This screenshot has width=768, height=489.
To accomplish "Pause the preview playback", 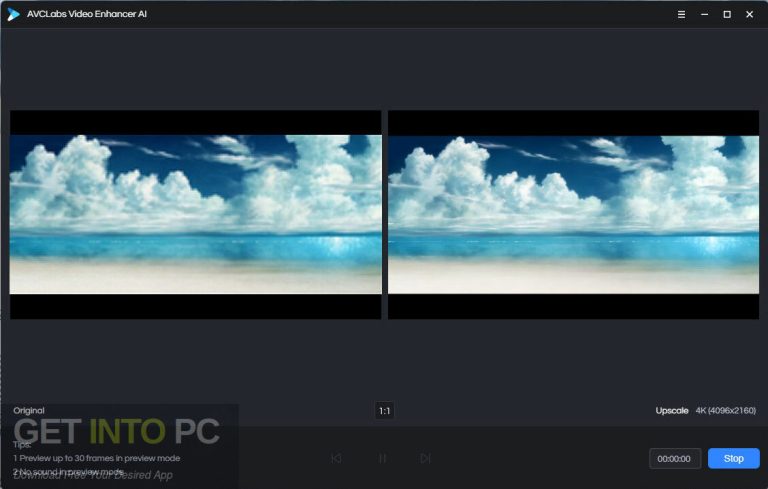I will 382,458.
